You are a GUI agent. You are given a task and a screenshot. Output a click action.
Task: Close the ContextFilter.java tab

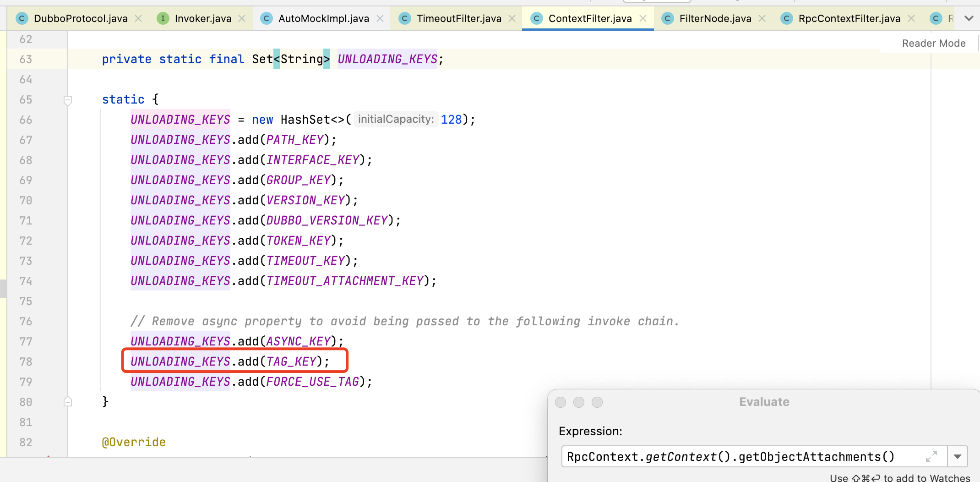[x=643, y=18]
